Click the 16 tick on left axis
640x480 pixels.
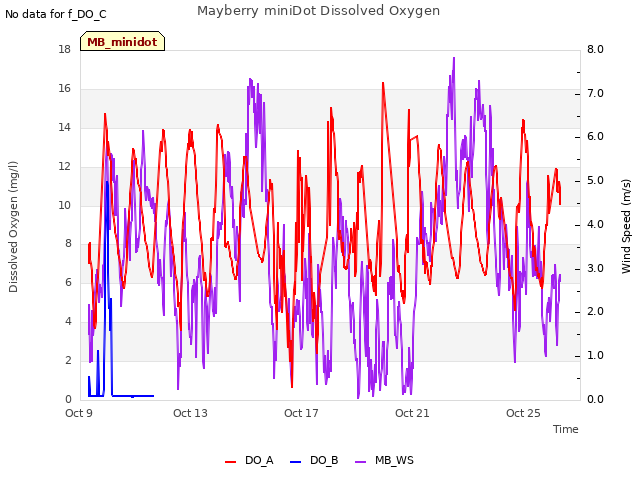64,88
